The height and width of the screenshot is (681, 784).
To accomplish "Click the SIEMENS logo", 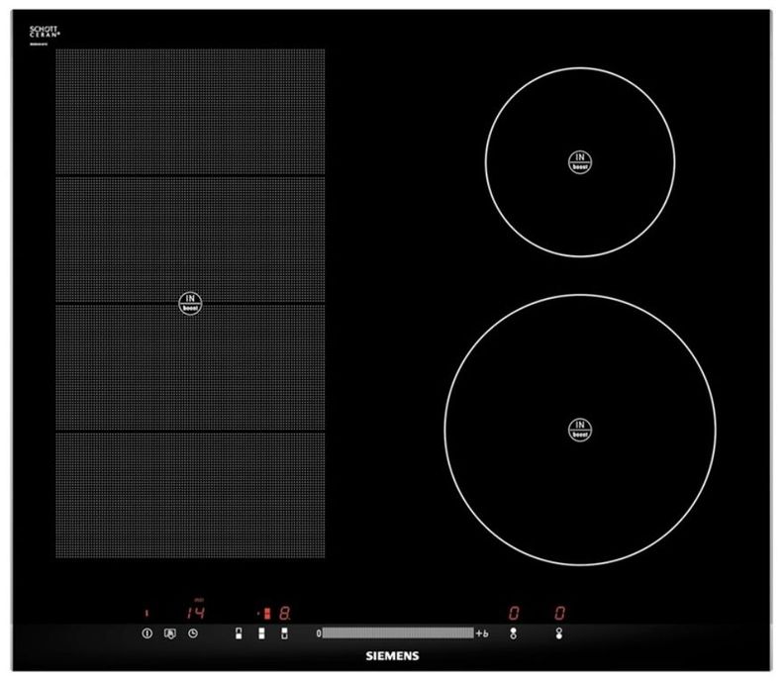I will [396, 656].
